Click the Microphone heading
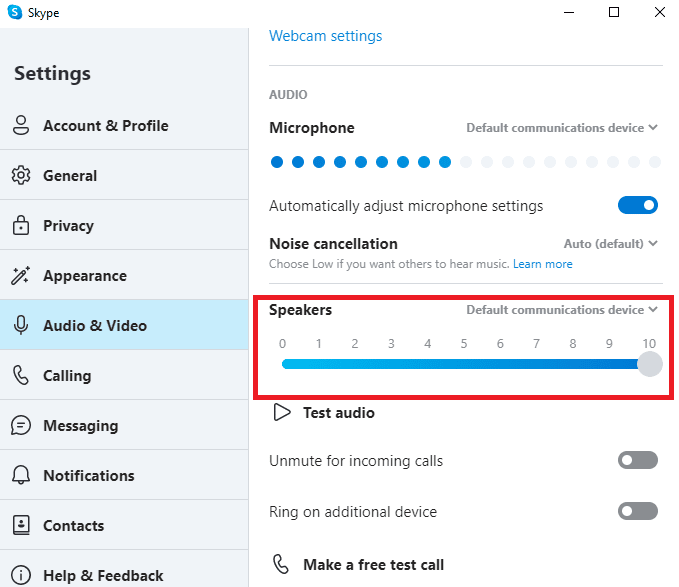The width and height of the screenshot is (679, 587). click(312, 128)
